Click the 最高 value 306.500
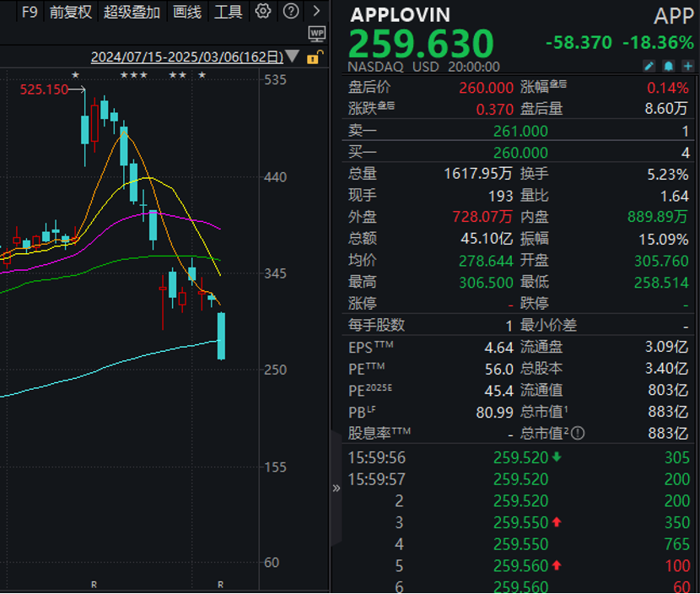This screenshot has width=700, height=594. coord(486,283)
